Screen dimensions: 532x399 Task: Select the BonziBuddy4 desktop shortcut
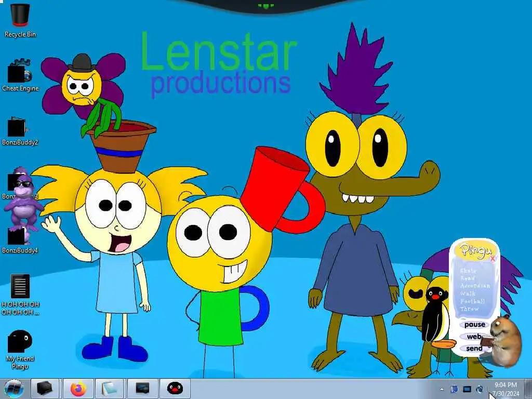click(19, 240)
